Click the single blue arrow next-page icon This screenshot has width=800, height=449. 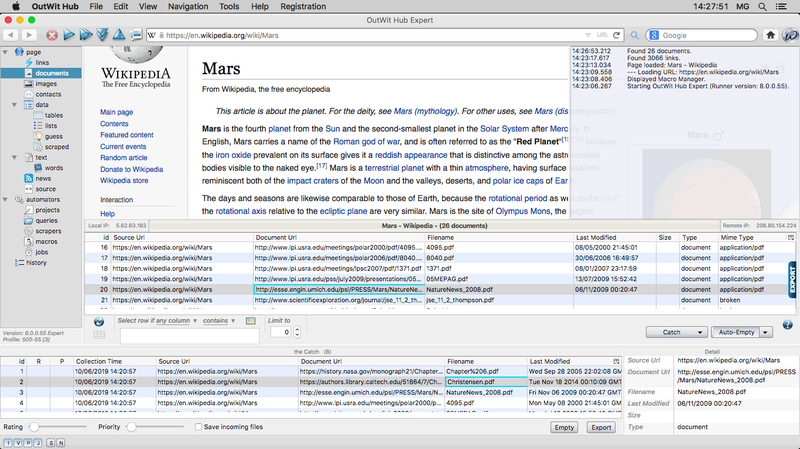tap(69, 35)
